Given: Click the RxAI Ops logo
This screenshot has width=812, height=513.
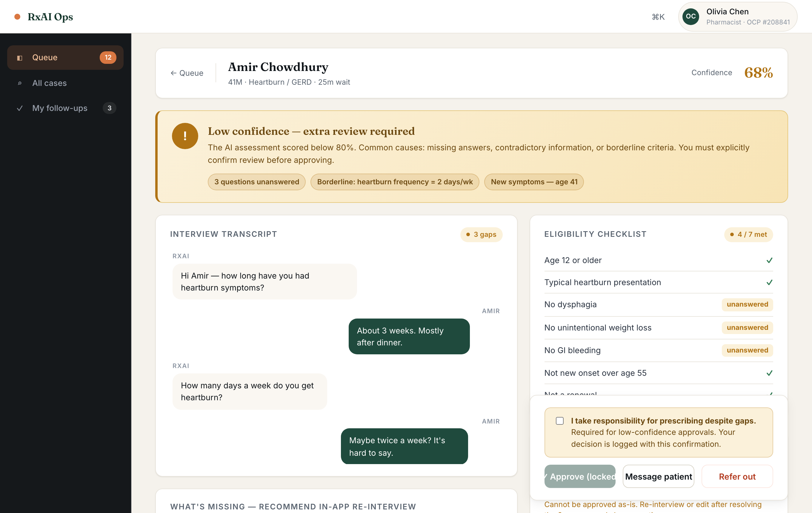Looking at the screenshot, I should coord(44,16).
